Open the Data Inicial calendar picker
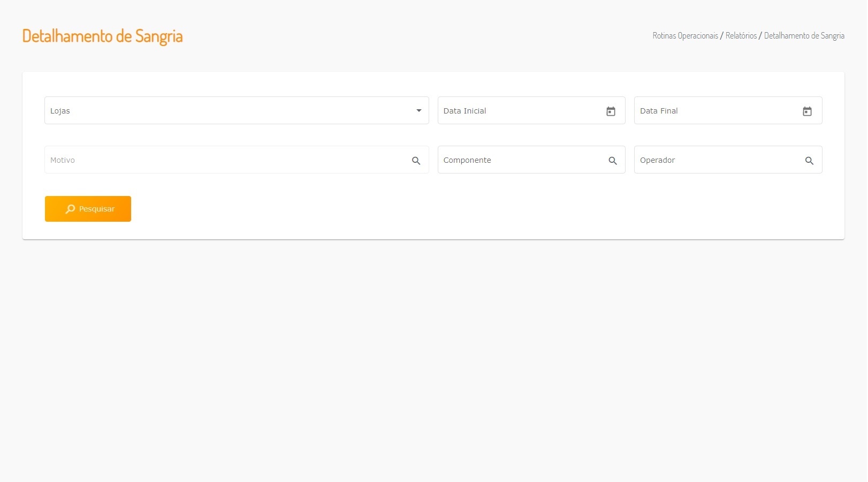This screenshot has width=868, height=482. 611,111
